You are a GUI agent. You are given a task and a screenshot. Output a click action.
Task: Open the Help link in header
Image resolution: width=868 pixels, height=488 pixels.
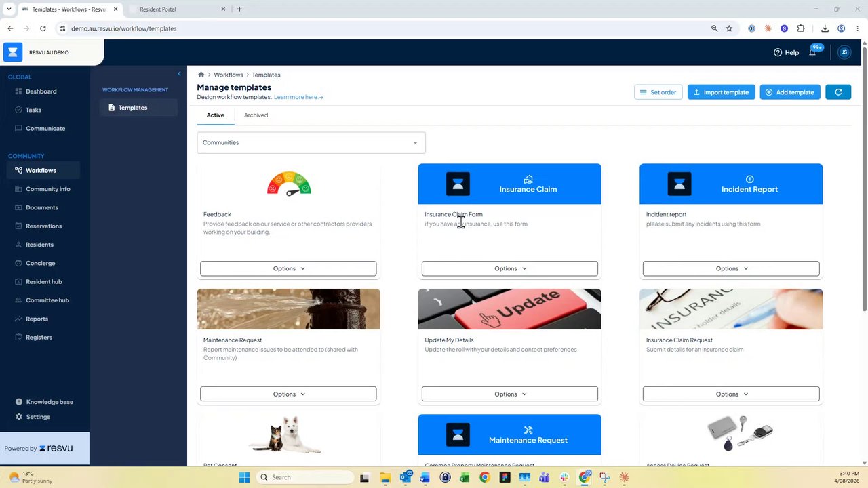[x=786, y=52]
